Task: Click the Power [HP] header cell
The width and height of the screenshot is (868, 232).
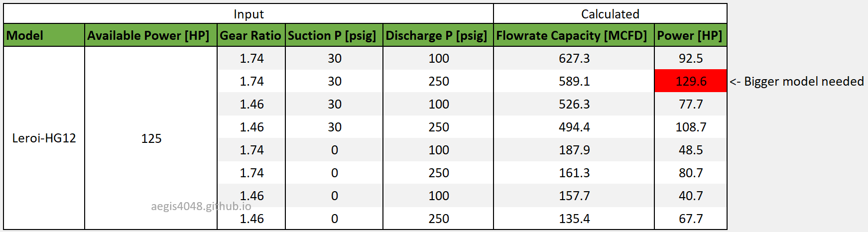Action: [691, 35]
